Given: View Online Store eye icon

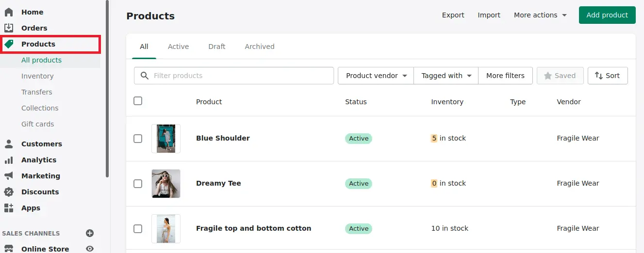Looking at the screenshot, I should (90, 249).
